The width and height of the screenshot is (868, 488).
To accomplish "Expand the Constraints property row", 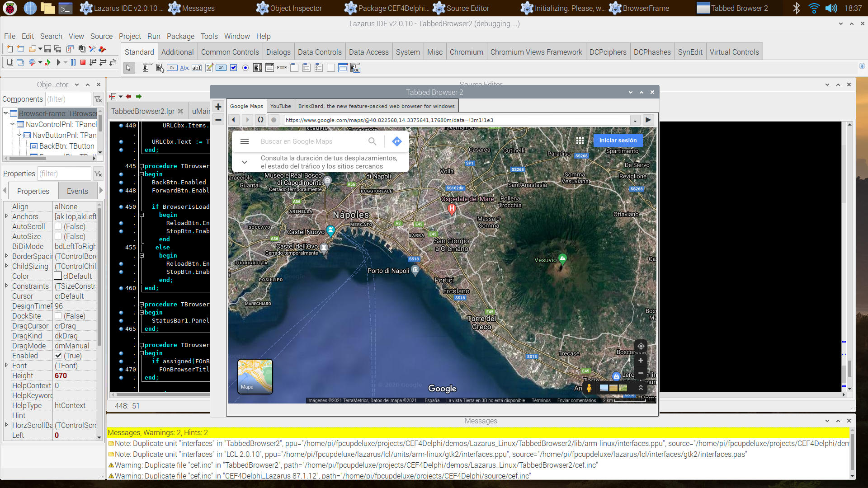I will [x=6, y=286].
